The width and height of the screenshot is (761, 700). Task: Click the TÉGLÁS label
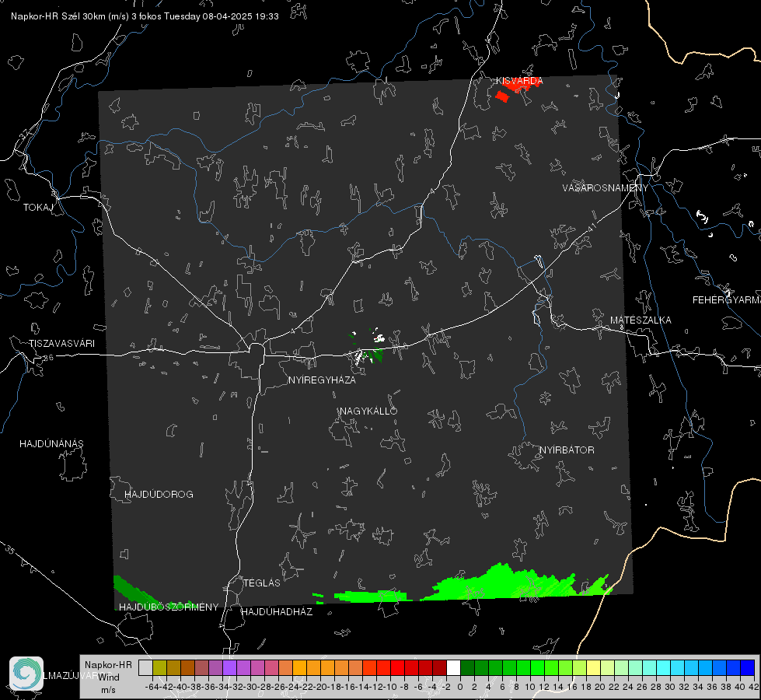262,583
